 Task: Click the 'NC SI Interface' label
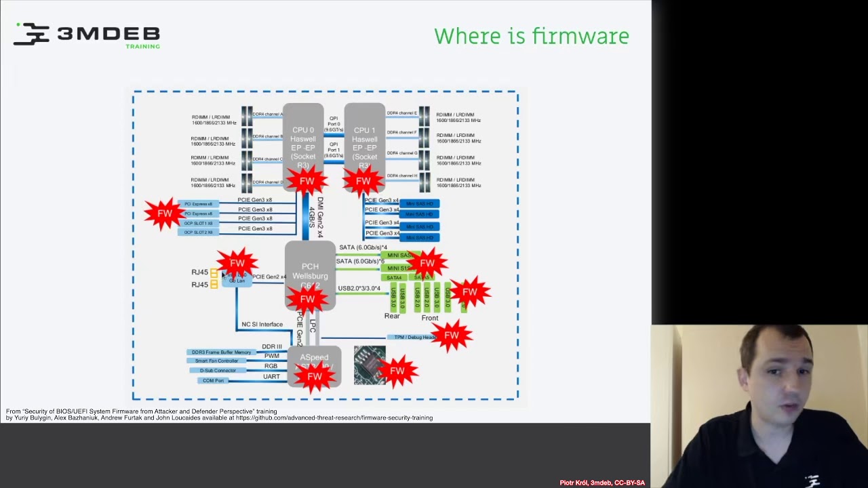tap(262, 325)
